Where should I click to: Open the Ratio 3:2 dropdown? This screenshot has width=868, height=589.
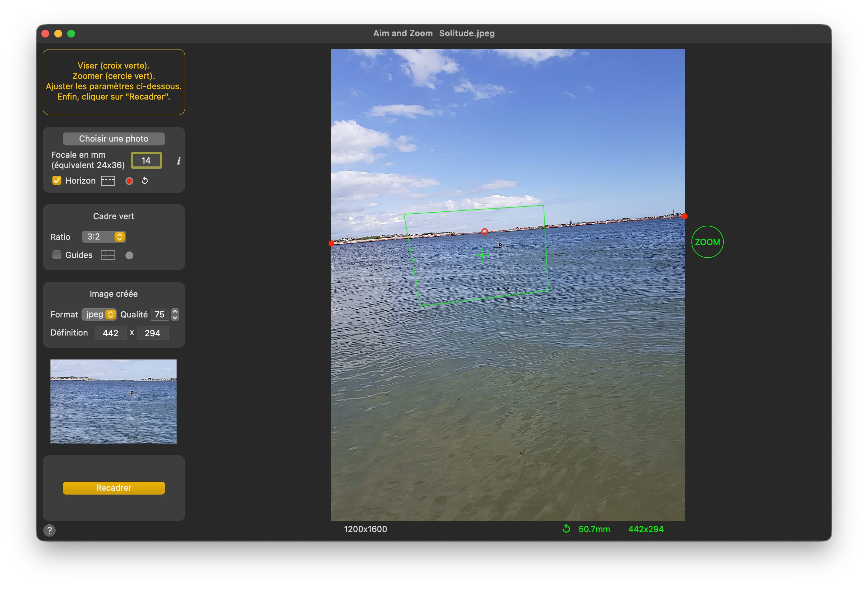(x=104, y=237)
